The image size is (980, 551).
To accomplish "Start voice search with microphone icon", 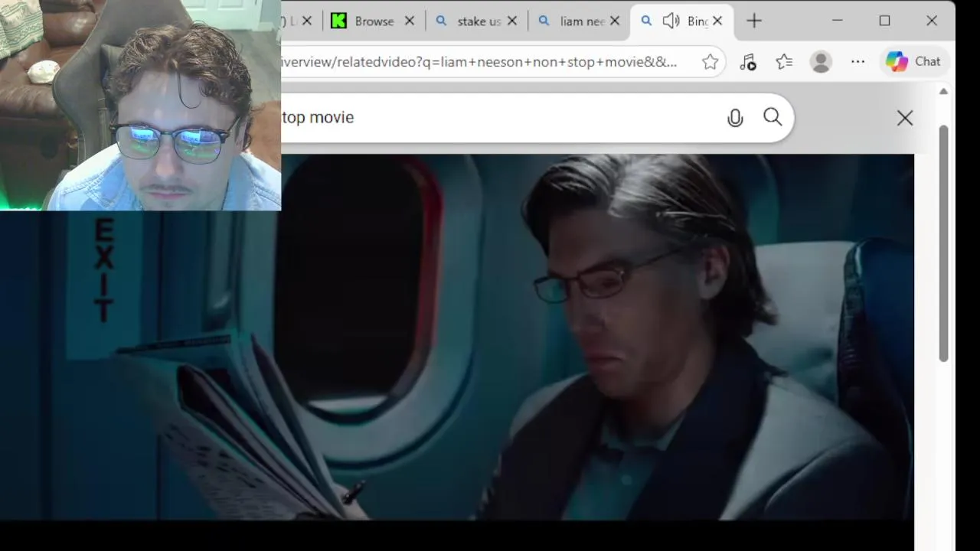I will click(735, 118).
